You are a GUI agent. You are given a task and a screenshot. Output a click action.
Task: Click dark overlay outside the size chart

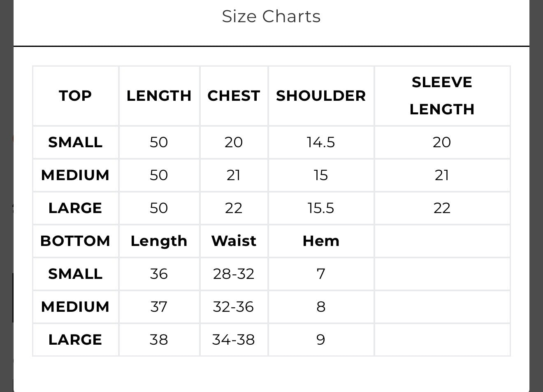536,196
